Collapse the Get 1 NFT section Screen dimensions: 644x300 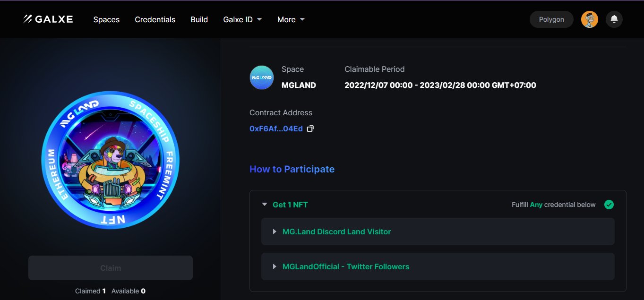(x=265, y=205)
